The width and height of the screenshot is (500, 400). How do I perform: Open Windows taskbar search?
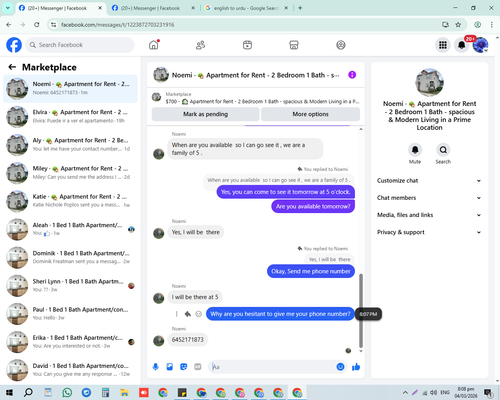(x=28, y=392)
